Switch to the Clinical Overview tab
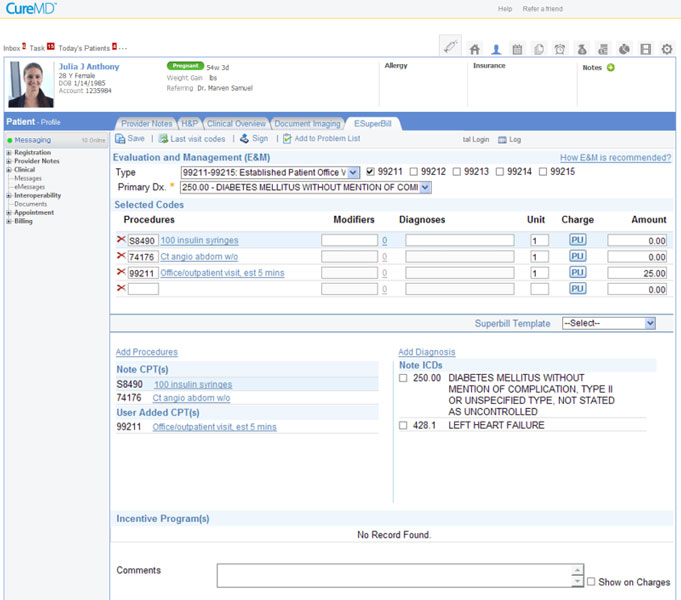 (x=236, y=124)
